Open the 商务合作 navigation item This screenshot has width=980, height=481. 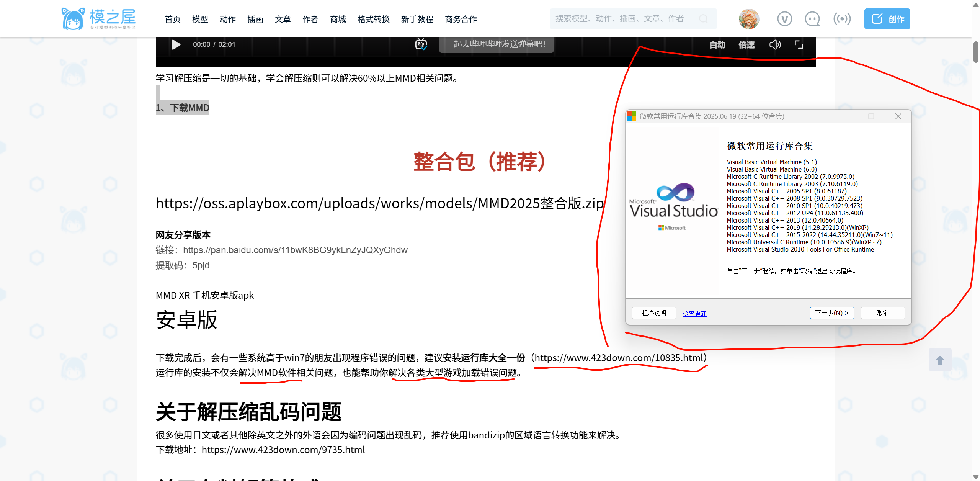461,19
